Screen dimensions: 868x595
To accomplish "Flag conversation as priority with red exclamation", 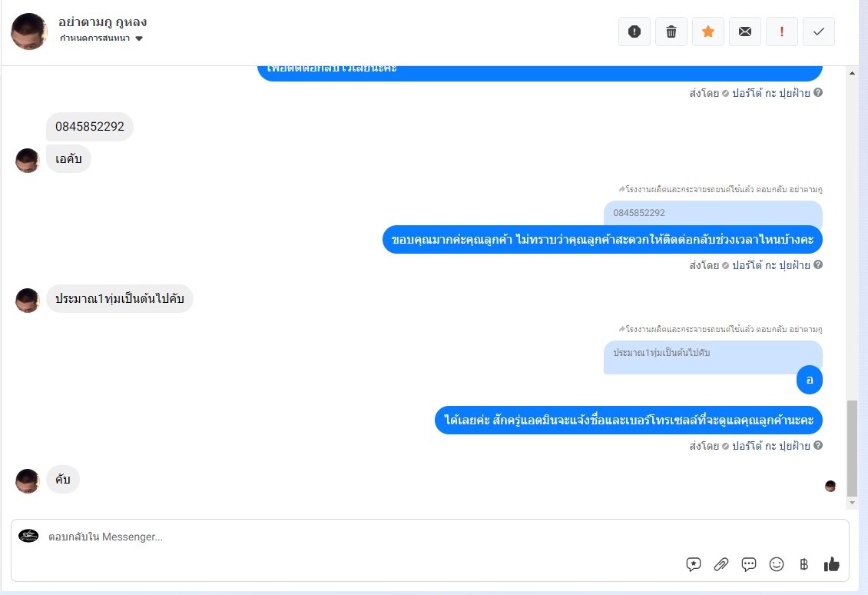I will [x=782, y=32].
